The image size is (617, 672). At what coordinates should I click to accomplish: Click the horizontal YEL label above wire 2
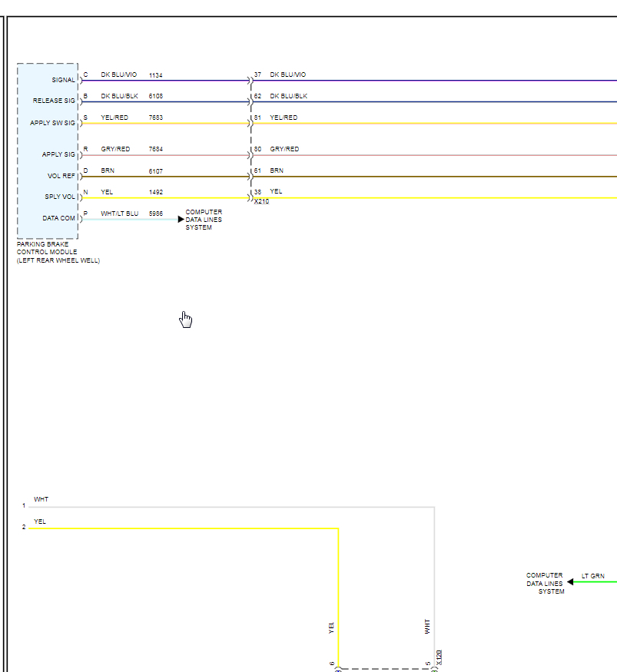(40, 521)
